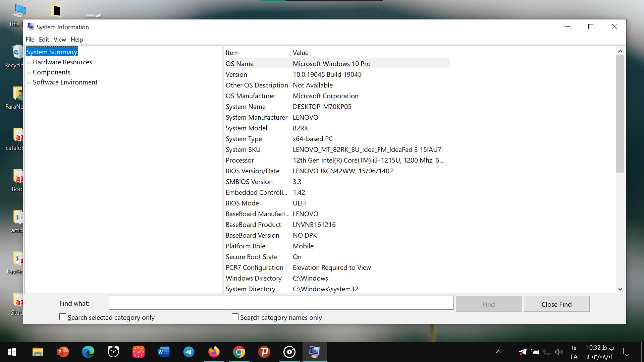Expand Software Environment in the tree

point(29,82)
